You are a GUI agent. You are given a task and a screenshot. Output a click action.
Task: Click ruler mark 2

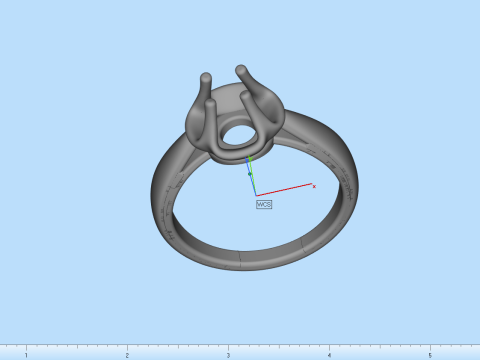(127, 355)
